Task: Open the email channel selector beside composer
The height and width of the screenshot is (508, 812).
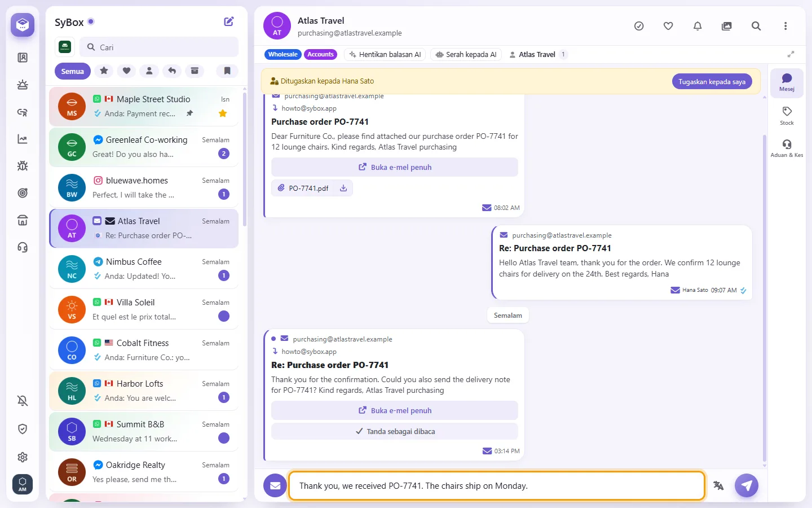Action: point(275,485)
